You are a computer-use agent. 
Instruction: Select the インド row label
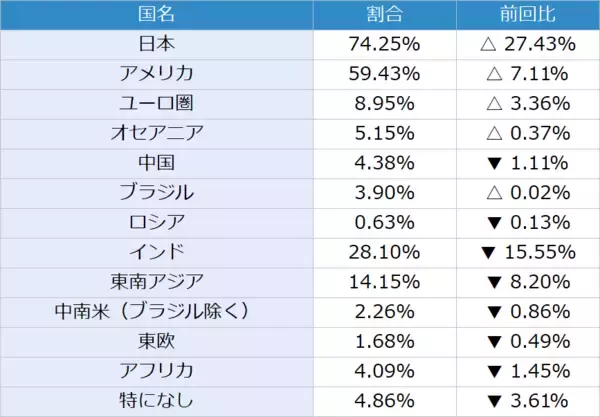pos(157,251)
